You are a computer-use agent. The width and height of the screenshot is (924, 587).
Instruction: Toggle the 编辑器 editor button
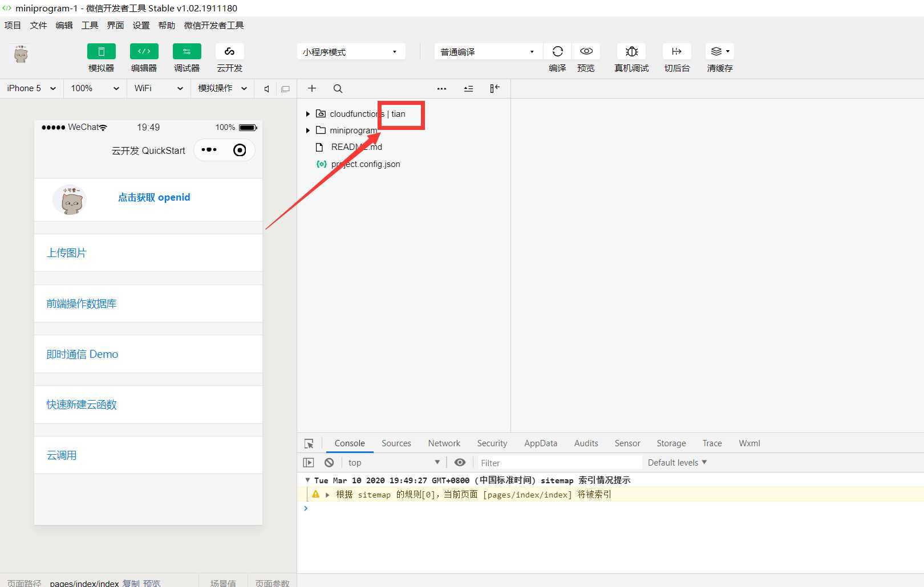[x=144, y=51]
